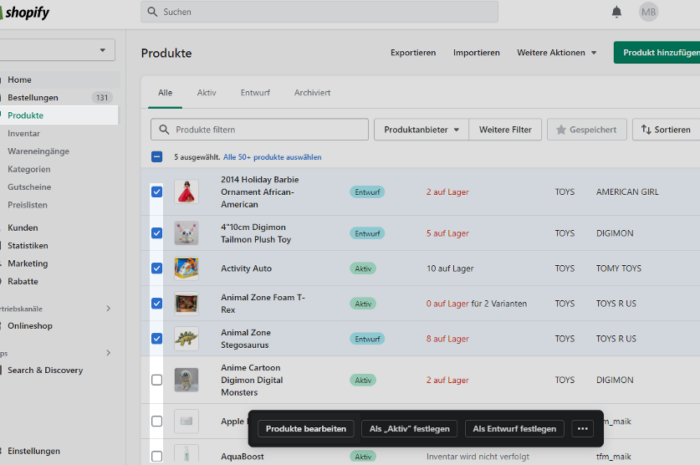The width and height of the screenshot is (700, 465).
Task: Click Produkte bearbeiten bulk action
Action: coord(306,429)
